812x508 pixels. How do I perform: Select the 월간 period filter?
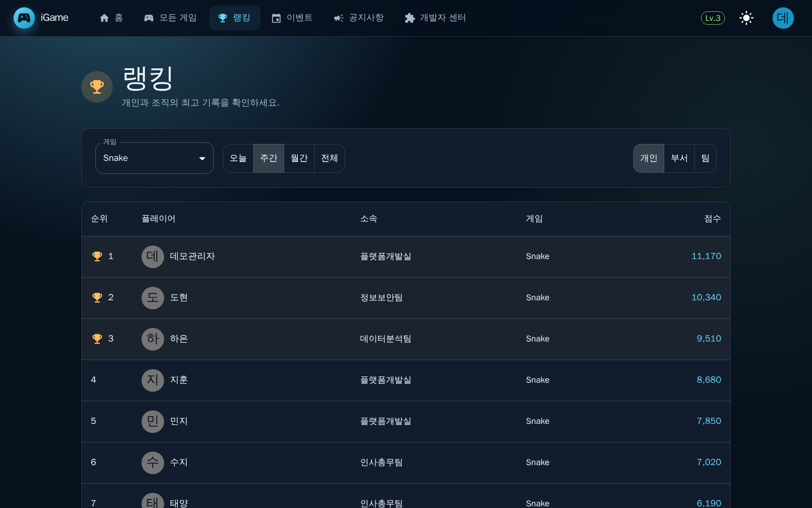tap(299, 158)
